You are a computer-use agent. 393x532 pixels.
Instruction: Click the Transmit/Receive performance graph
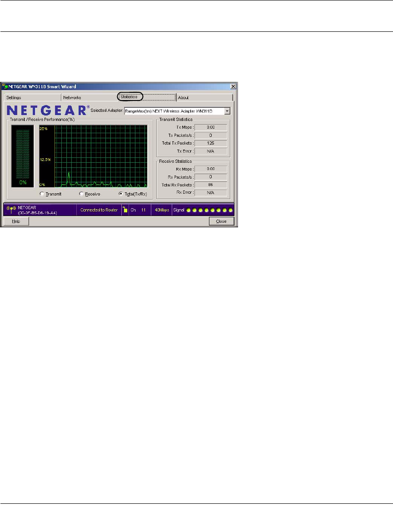pos(93,156)
